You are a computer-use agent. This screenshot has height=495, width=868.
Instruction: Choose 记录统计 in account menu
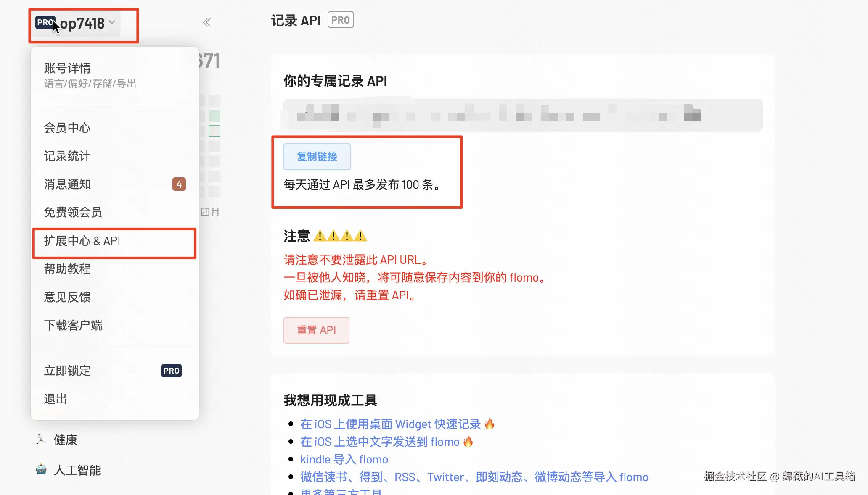click(67, 156)
